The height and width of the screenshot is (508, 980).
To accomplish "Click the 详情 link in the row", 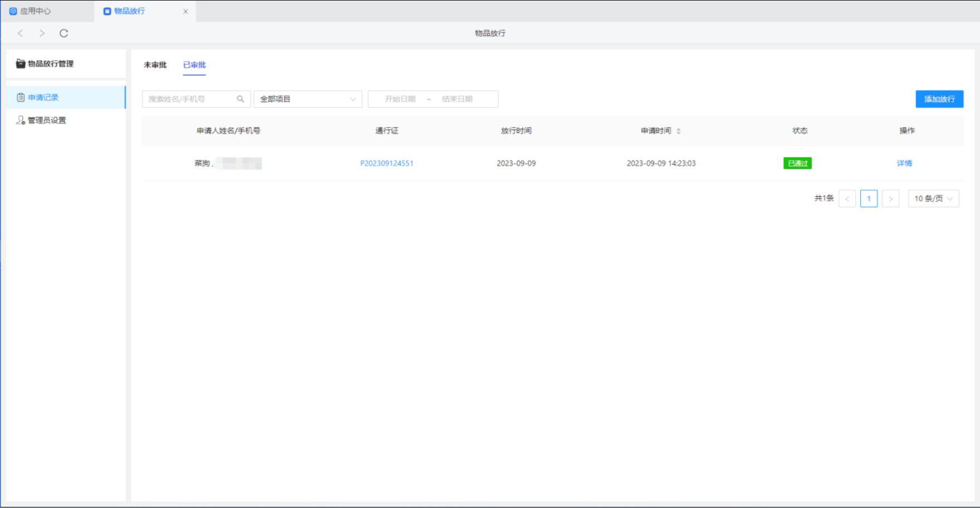I will click(x=904, y=163).
